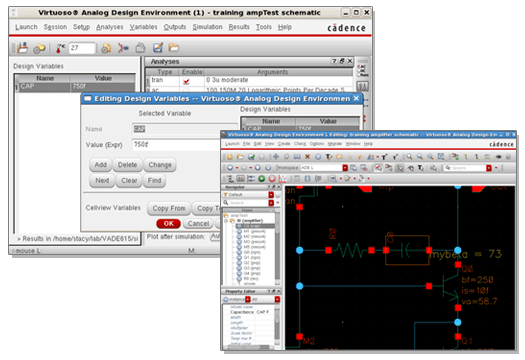Click the open folder icon in ADE toolbar
The image size is (525, 360).
coord(174,47)
